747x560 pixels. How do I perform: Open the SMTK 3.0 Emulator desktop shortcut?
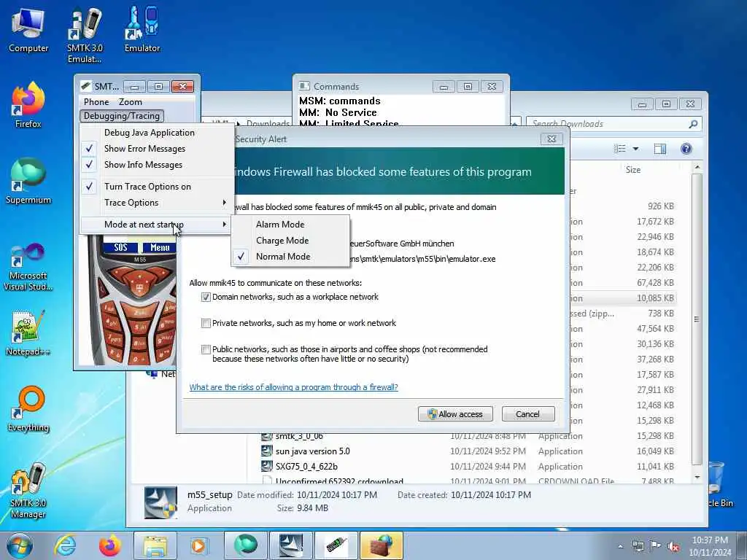click(85, 35)
